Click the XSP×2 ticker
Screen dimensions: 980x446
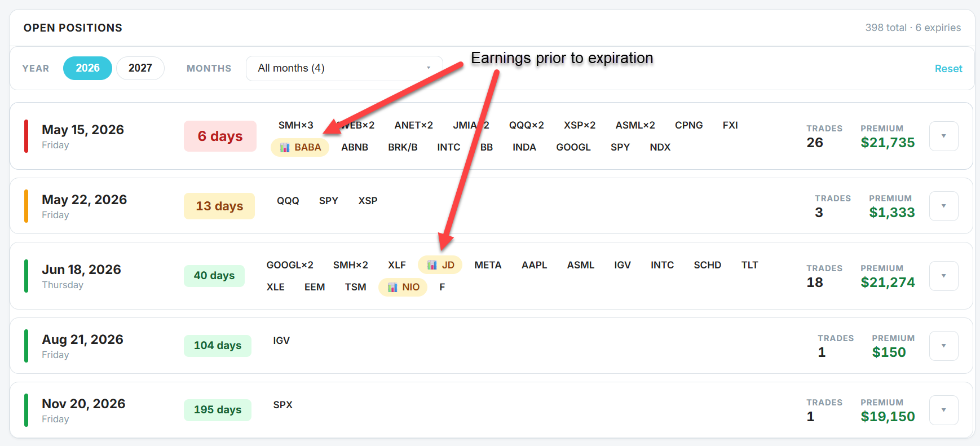[x=580, y=125]
